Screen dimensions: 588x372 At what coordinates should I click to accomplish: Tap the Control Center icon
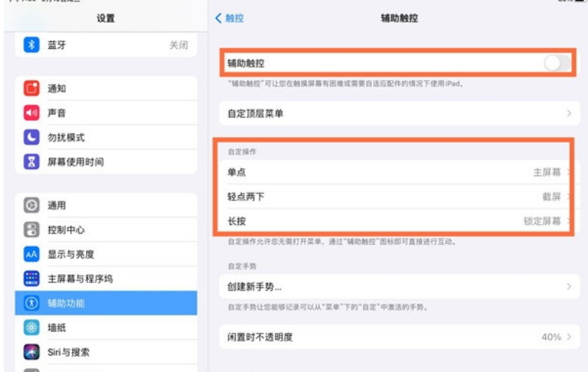click(x=32, y=230)
